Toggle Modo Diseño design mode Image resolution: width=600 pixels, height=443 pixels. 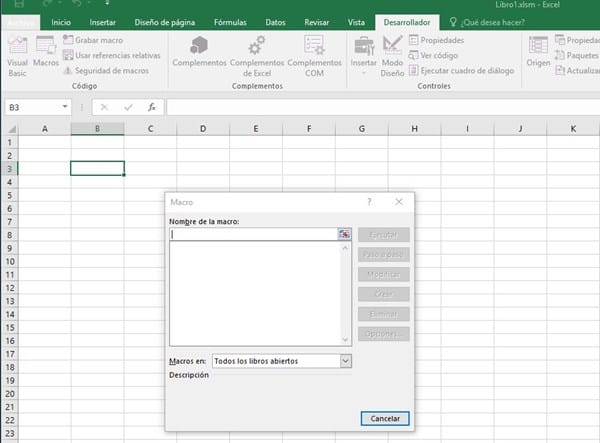tap(393, 52)
